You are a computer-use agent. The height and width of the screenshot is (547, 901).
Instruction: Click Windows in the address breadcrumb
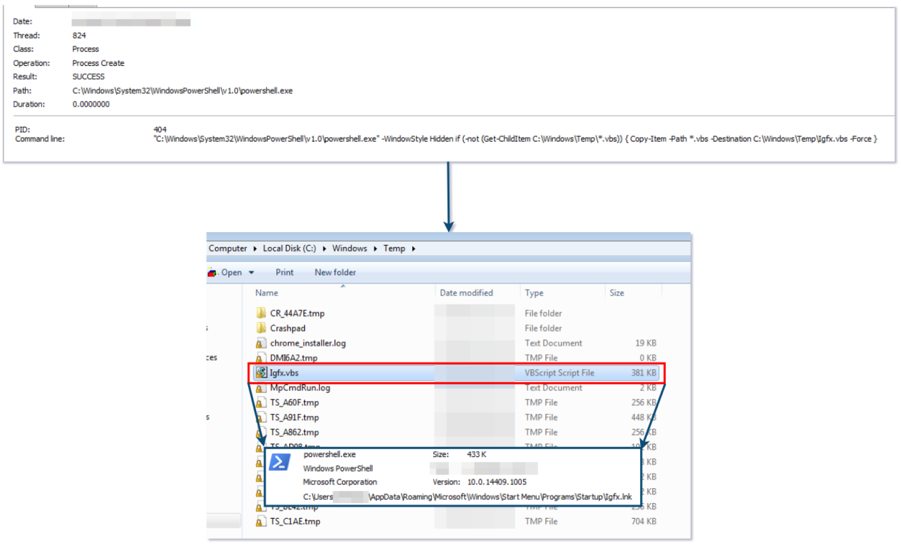pos(350,249)
